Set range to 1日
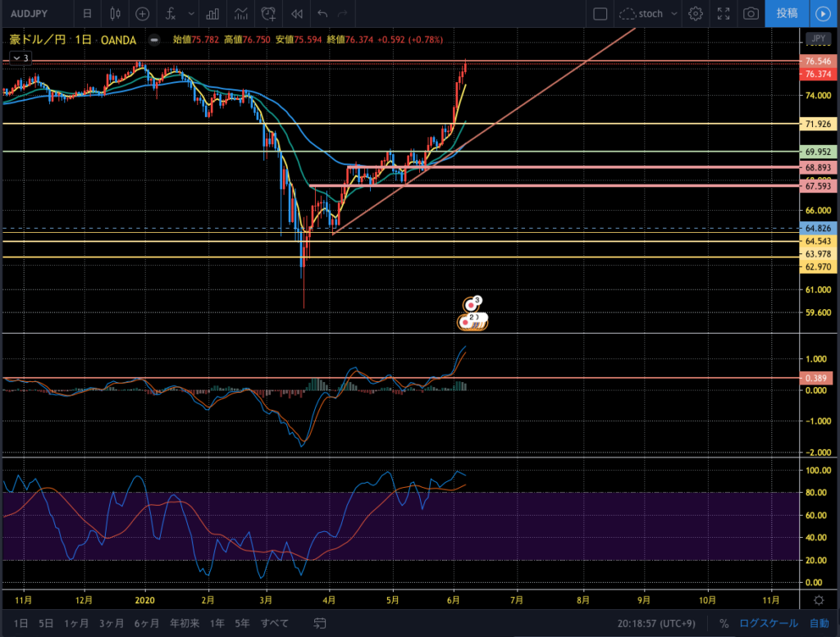840x637 pixels. [x=21, y=623]
